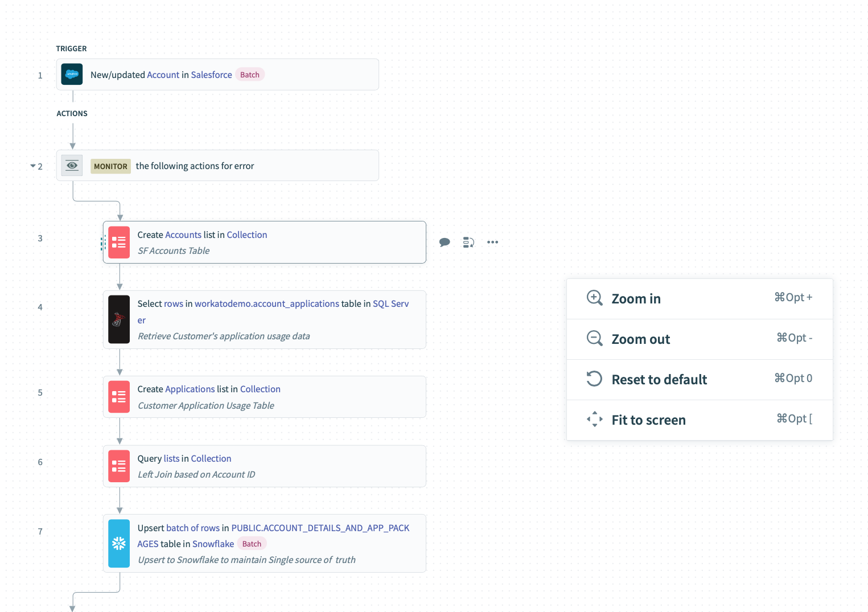Image resolution: width=868 pixels, height=612 pixels.
Task: Click the Collection icon on Create Applications list
Action: coord(119,397)
